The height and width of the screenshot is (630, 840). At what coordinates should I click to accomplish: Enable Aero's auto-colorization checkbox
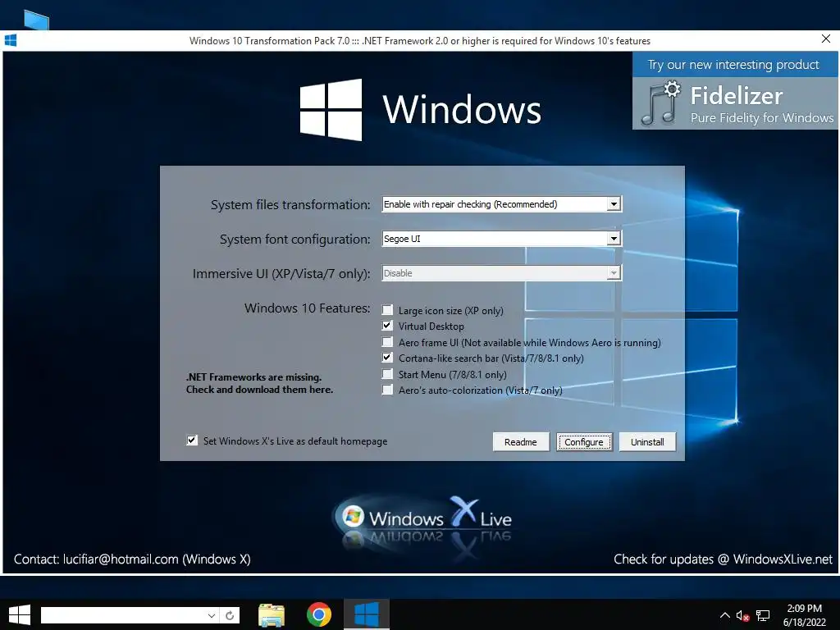pos(387,390)
